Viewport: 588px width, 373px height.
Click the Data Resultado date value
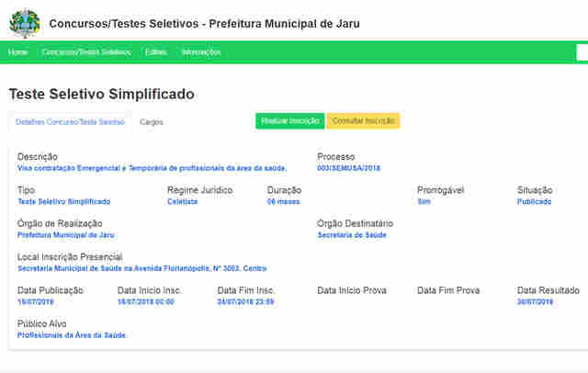point(535,301)
